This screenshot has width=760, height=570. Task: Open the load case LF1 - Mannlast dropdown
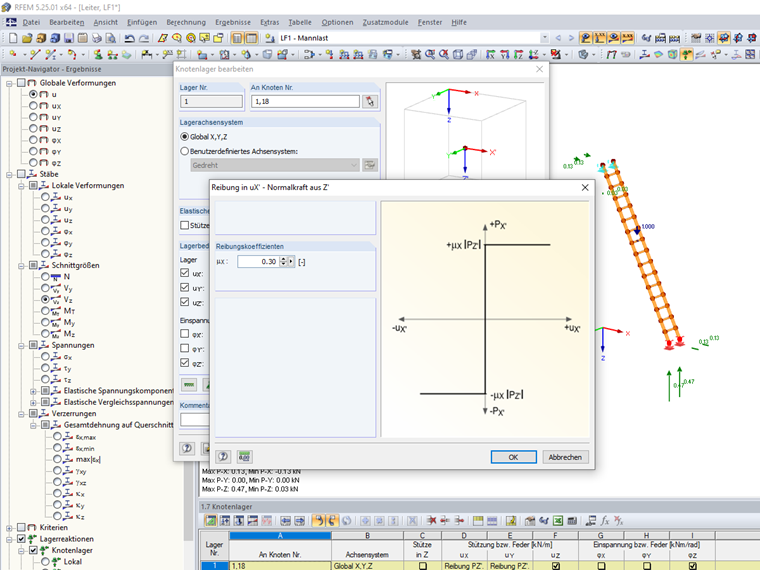(x=545, y=38)
